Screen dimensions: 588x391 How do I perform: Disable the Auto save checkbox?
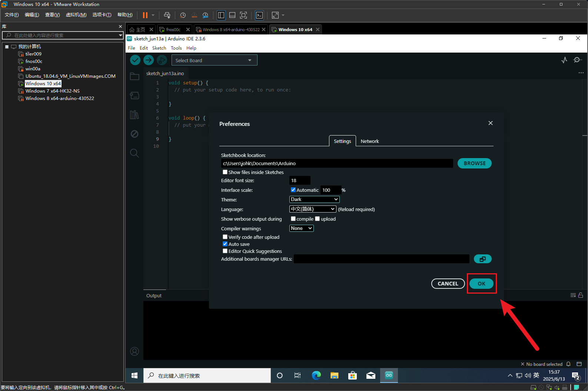pyautogui.click(x=225, y=244)
